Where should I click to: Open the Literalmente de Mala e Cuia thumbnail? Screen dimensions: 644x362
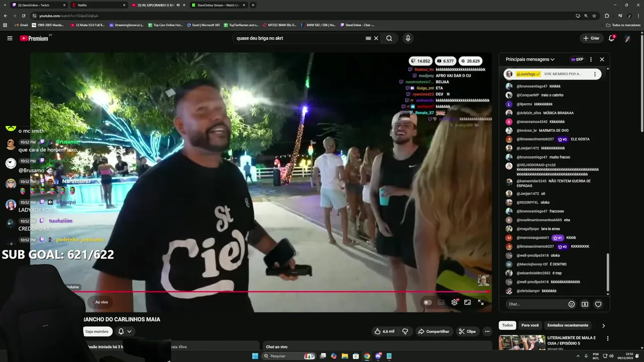pyautogui.click(x=521, y=342)
